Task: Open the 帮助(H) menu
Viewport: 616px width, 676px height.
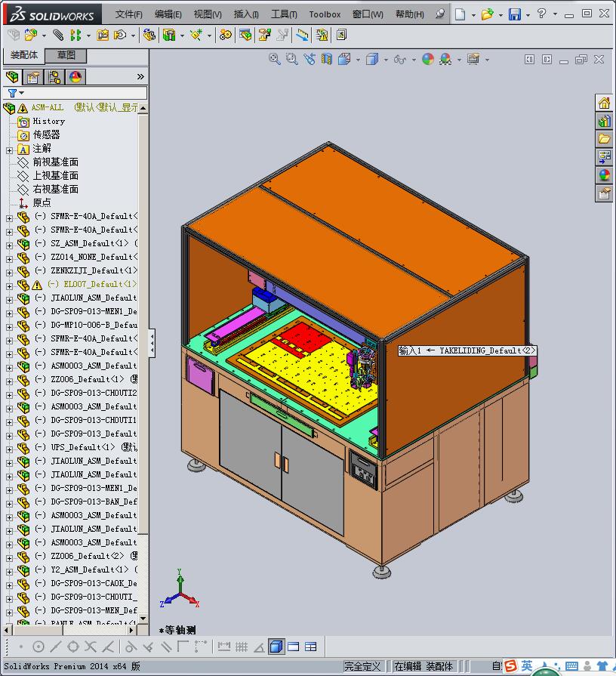Action: point(410,14)
